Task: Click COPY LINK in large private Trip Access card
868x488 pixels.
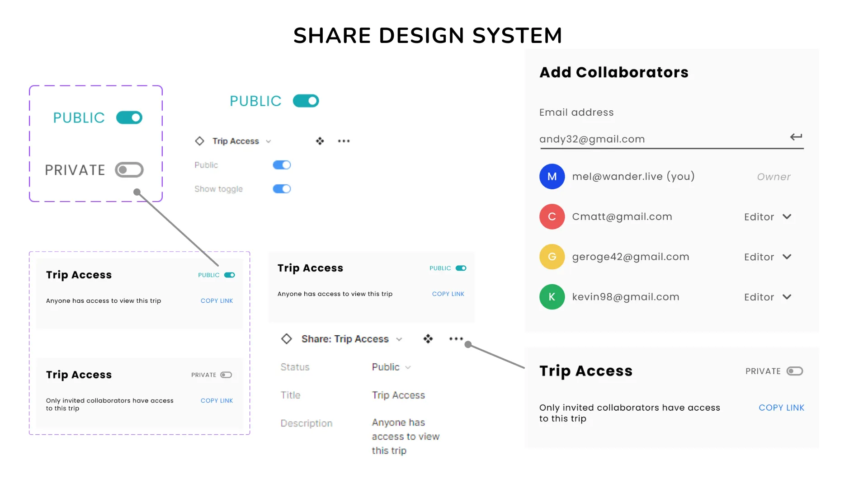Action: pyautogui.click(x=781, y=408)
